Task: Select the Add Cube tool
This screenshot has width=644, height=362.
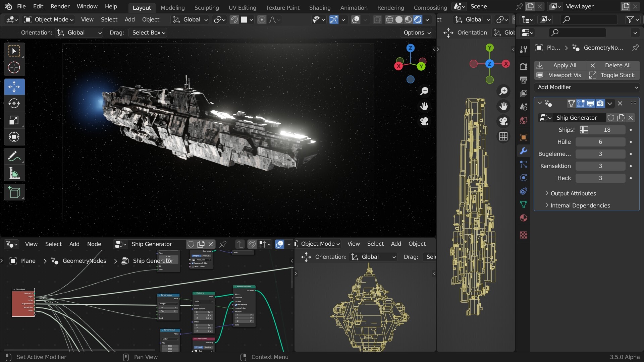Action: point(14,192)
